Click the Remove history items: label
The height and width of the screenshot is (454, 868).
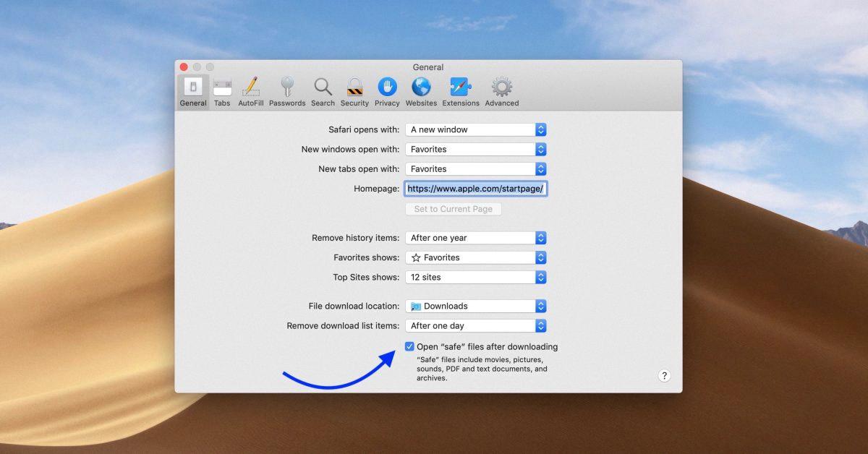click(x=355, y=238)
